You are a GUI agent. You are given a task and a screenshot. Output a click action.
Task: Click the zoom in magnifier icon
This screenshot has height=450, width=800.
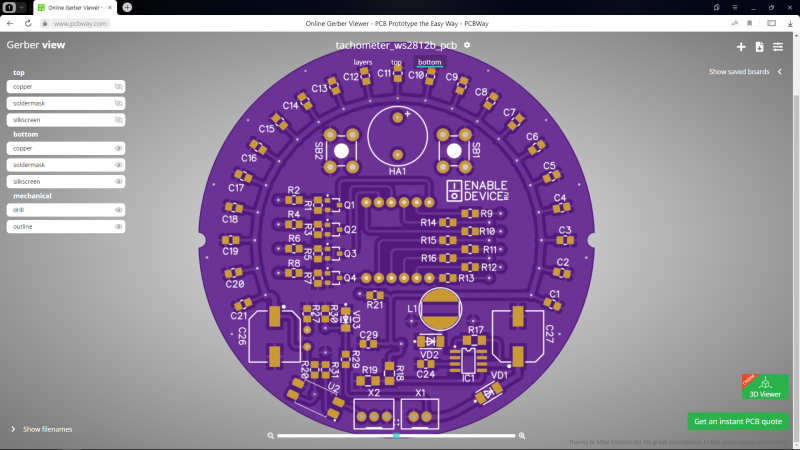point(522,436)
